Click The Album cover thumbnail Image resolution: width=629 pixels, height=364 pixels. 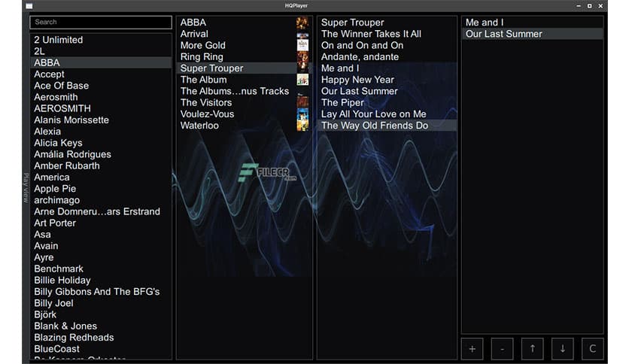302,80
